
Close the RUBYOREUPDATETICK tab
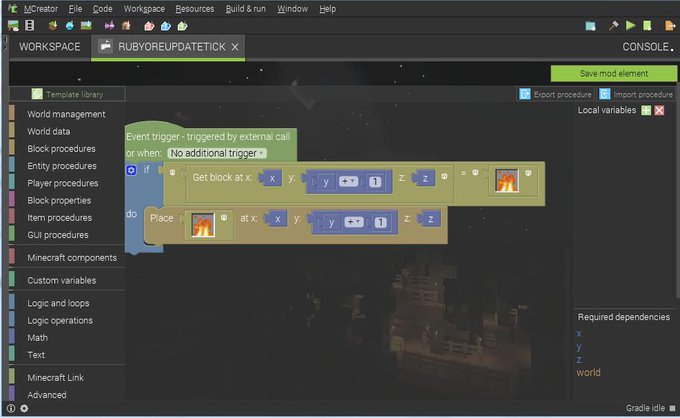tap(235, 47)
